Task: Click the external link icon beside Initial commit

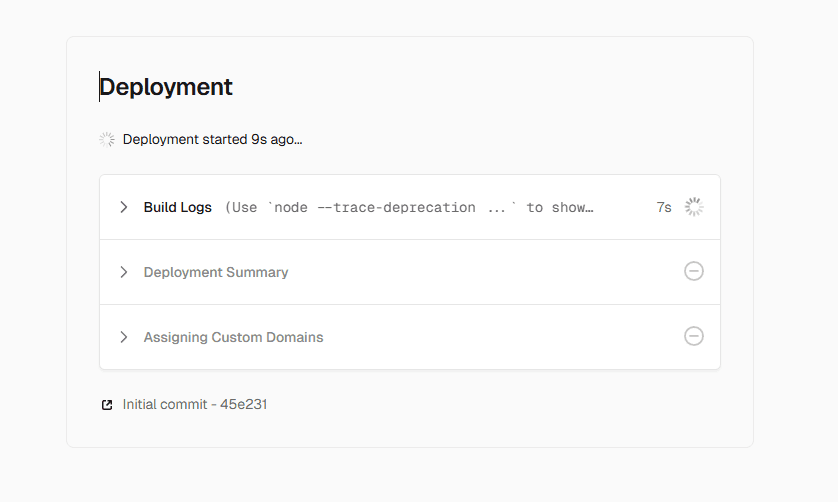Action: tap(107, 405)
